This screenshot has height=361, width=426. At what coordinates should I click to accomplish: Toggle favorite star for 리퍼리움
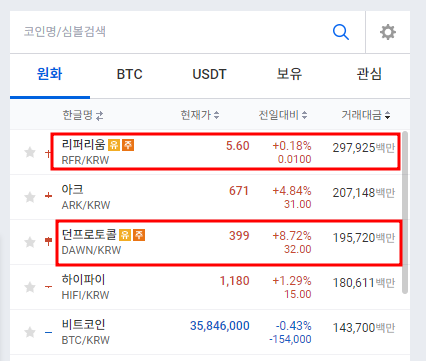(x=30, y=152)
